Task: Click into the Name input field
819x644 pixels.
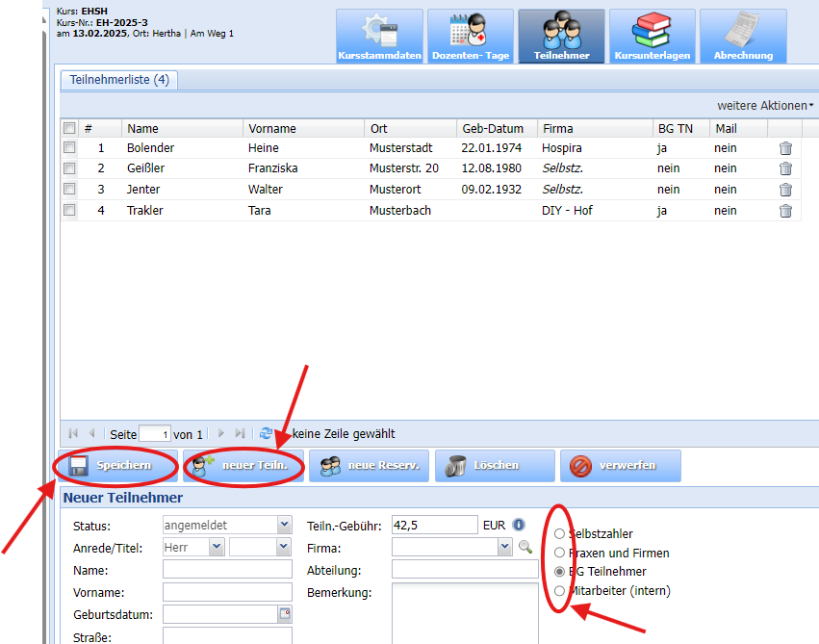Action: click(x=227, y=569)
